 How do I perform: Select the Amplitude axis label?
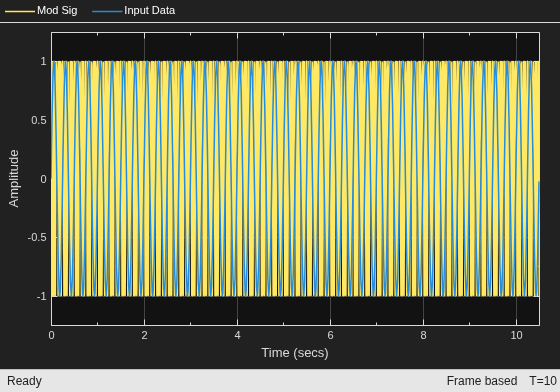click(14, 179)
